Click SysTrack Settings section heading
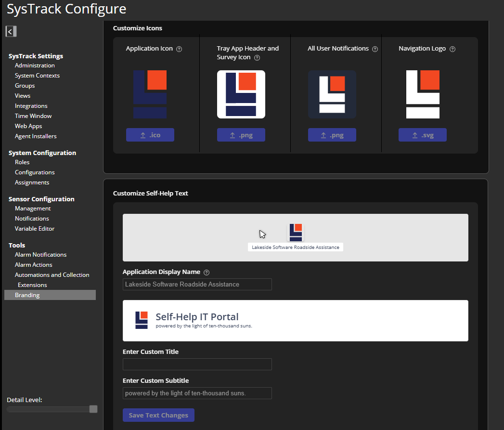 pyautogui.click(x=36, y=56)
